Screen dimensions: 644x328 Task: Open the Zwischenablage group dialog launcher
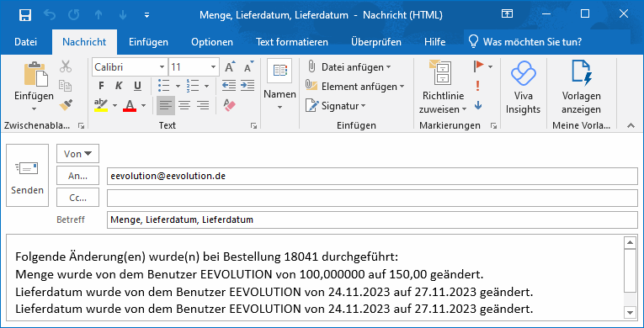click(x=82, y=126)
